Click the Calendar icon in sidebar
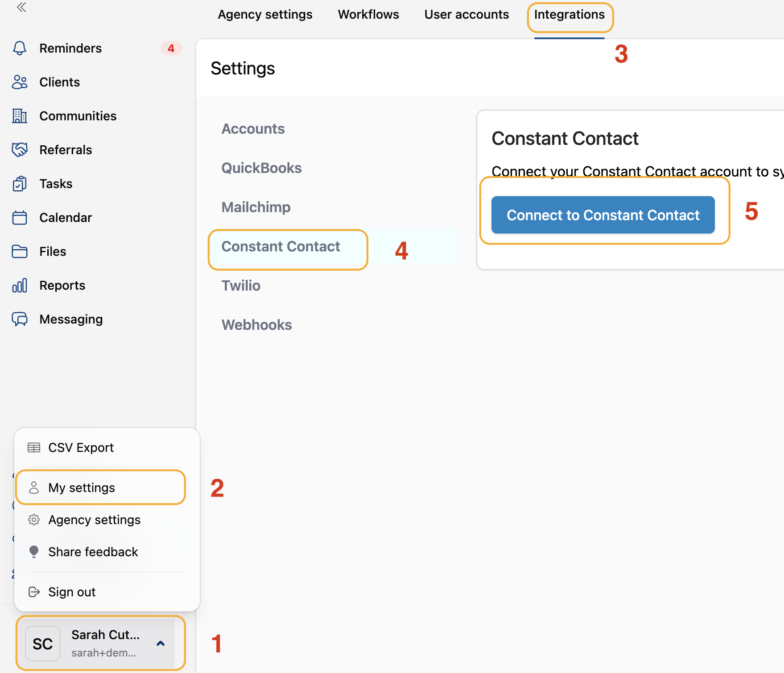 (20, 217)
